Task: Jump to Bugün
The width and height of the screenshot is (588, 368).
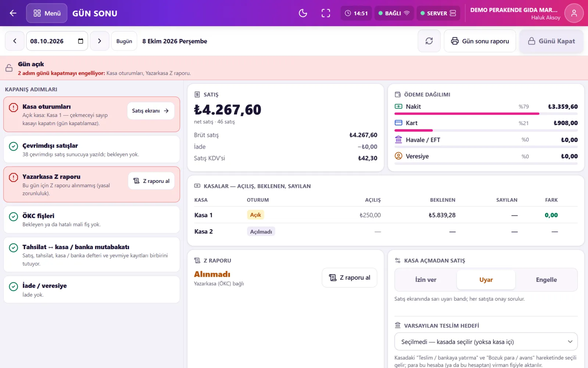Action: [x=124, y=41]
